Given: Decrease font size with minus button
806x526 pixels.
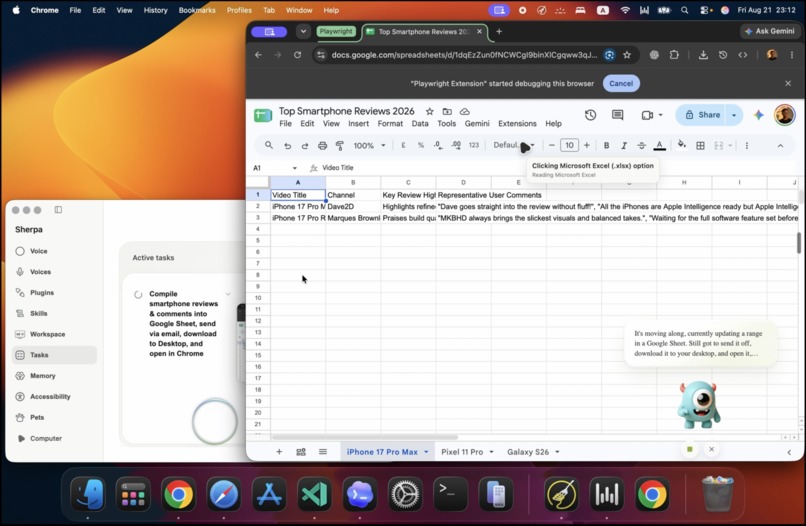Looking at the screenshot, I should coord(552,146).
